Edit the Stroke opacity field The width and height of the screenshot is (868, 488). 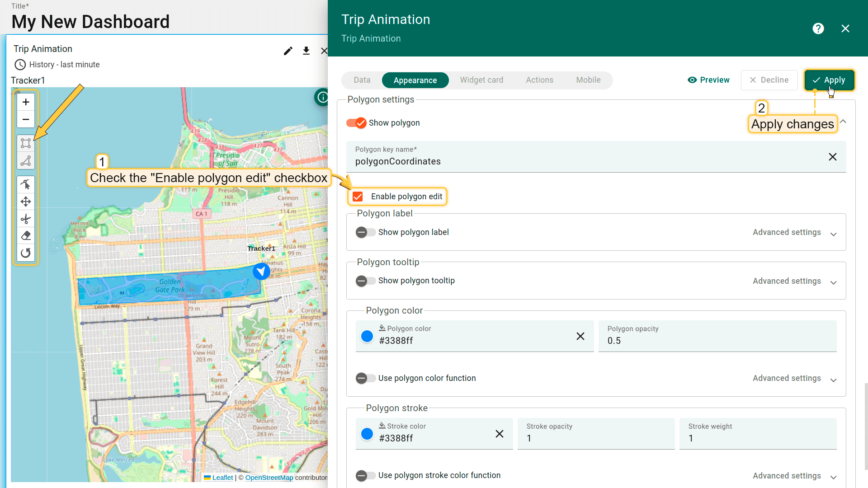tap(596, 434)
